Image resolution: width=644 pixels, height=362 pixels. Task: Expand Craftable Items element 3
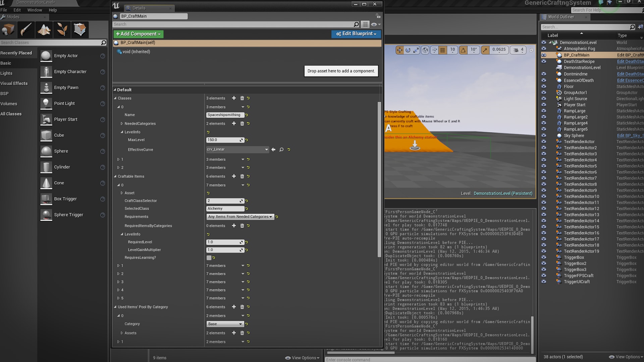point(118,282)
